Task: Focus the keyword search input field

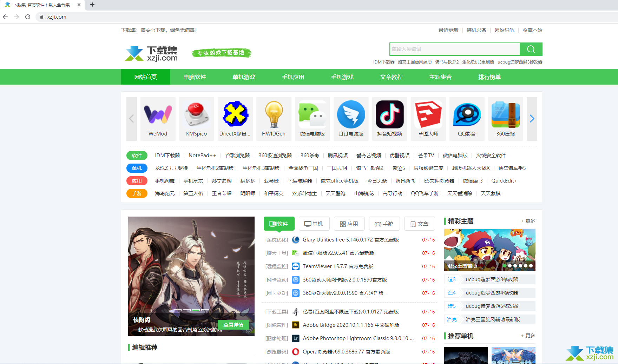Action: click(455, 49)
